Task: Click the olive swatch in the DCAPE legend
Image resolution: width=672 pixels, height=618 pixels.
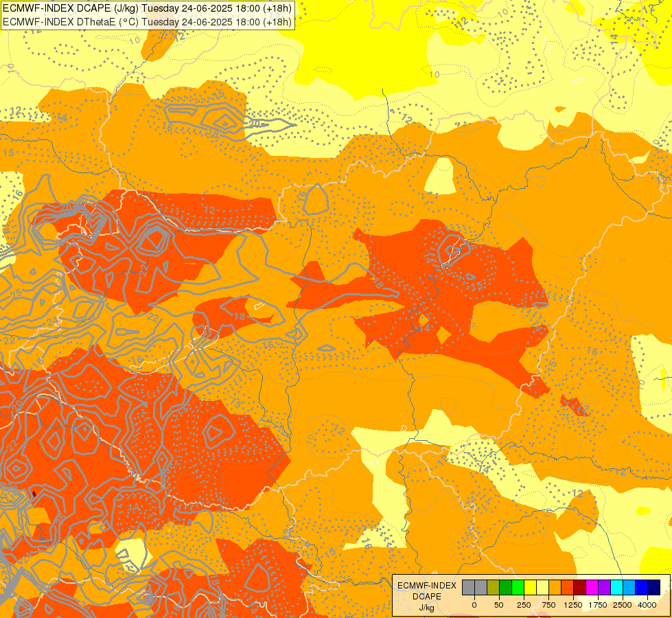Action: coord(494,587)
